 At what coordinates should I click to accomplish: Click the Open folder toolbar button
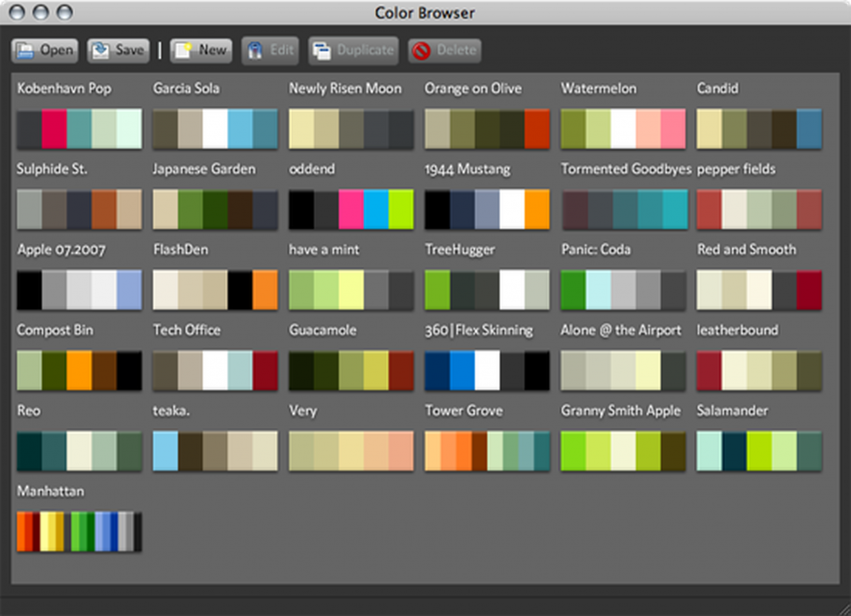click(x=45, y=50)
